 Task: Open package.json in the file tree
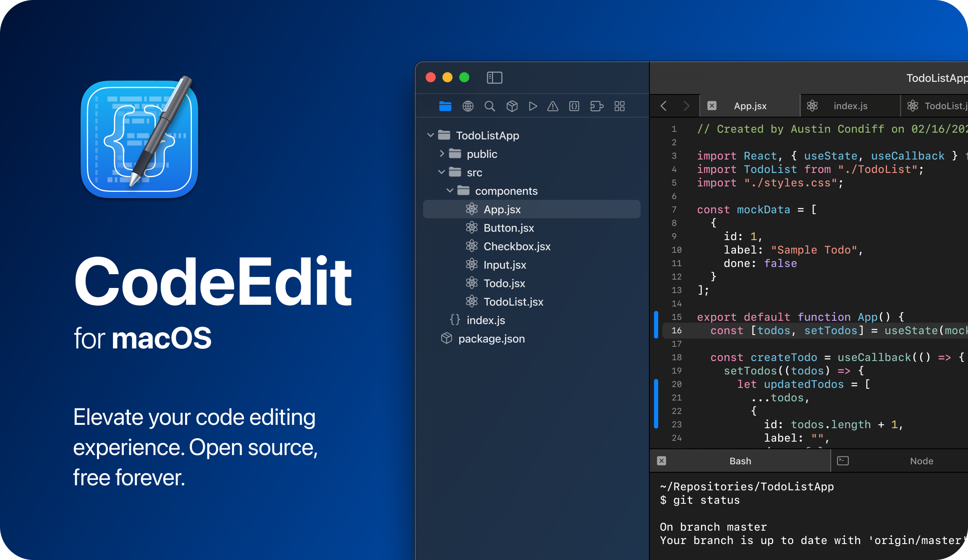pyautogui.click(x=532, y=338)
